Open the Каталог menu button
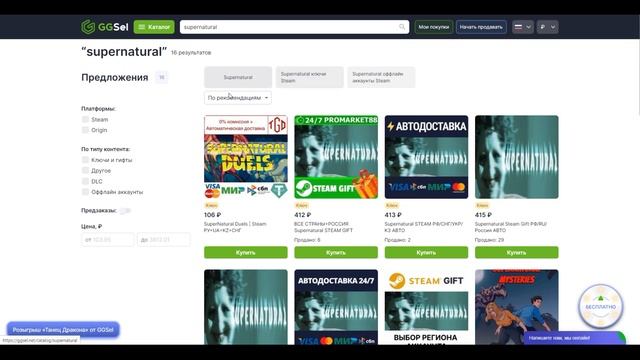This screenshot has height=360, width=640. 154,27
